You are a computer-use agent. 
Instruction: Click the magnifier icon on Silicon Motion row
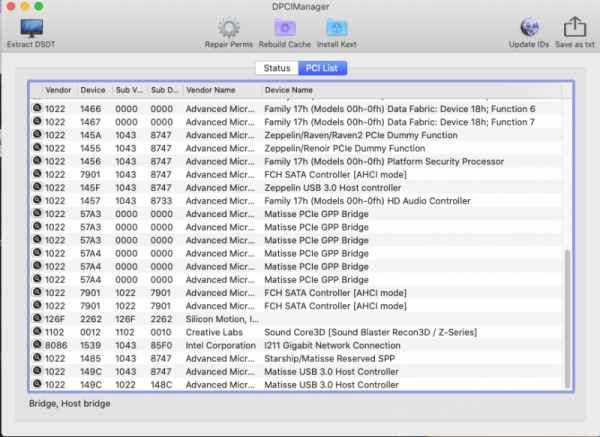tap(37, 319)
